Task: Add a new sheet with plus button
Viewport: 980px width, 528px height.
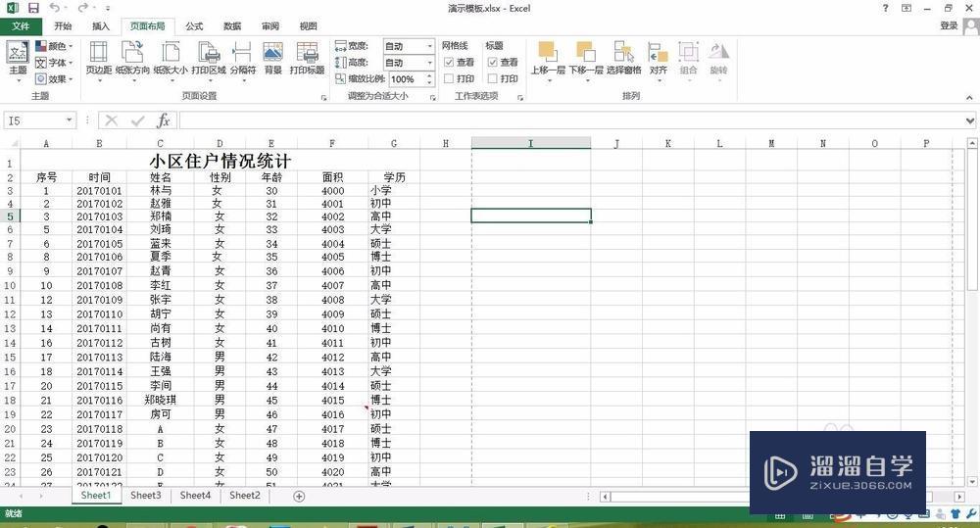Action: (x=299, y=496)
